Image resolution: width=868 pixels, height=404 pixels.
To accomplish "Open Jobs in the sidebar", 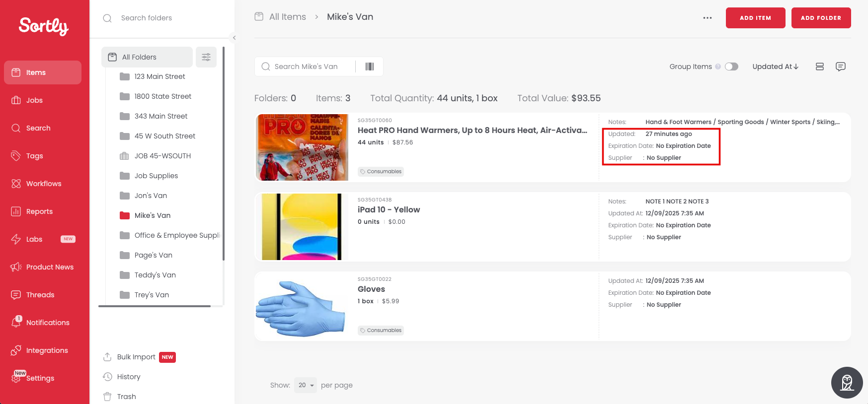I will [x=43, y=100].
